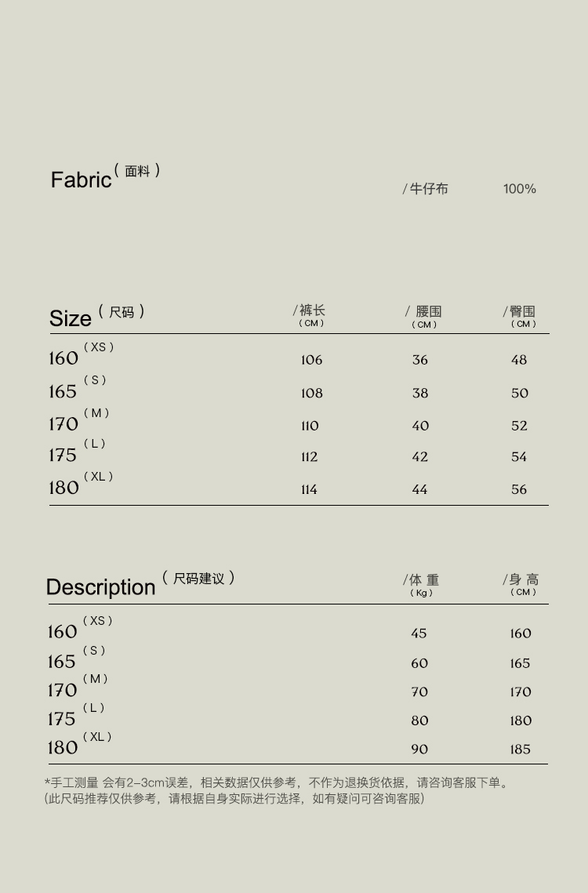
Task: Click the Description section heading
Action: click(x=101, y=587)
